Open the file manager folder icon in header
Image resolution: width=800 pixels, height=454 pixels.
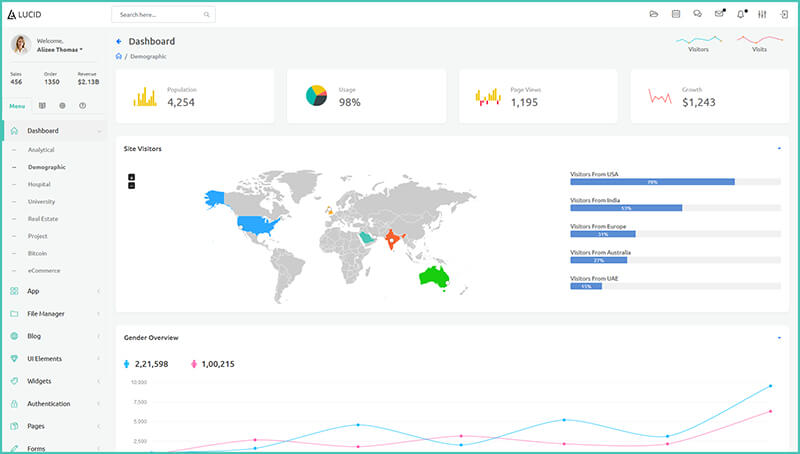[x=654, y=14]
